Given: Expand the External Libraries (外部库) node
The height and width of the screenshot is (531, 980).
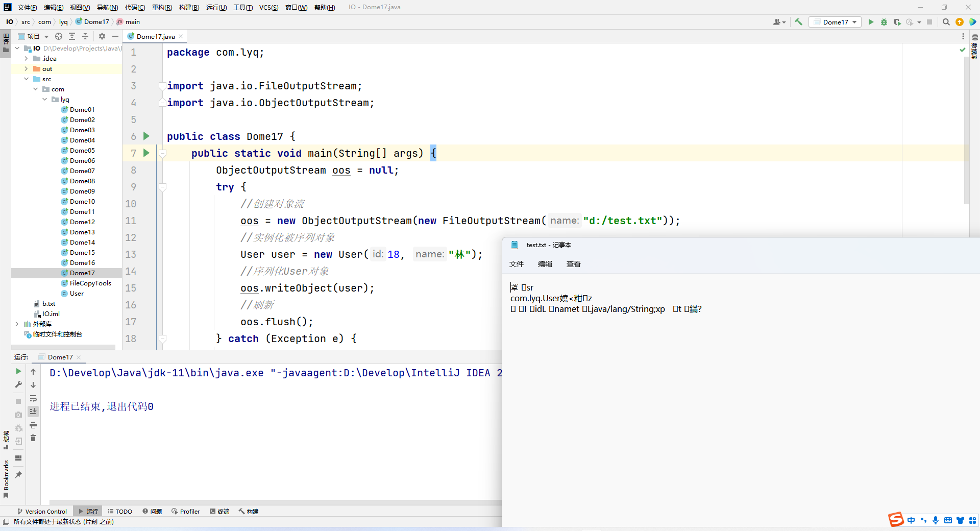Looking at the screenshot, I should pyautogui.click(x=17, y=324).
